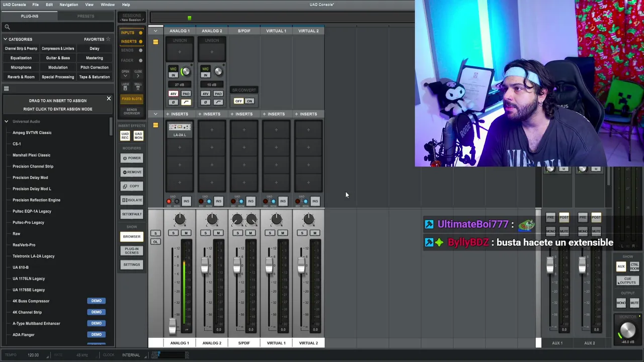Show the INPUTS view
Image resolution: width=644 pixels, height=362 pixels.
click(x=131, y=33)
